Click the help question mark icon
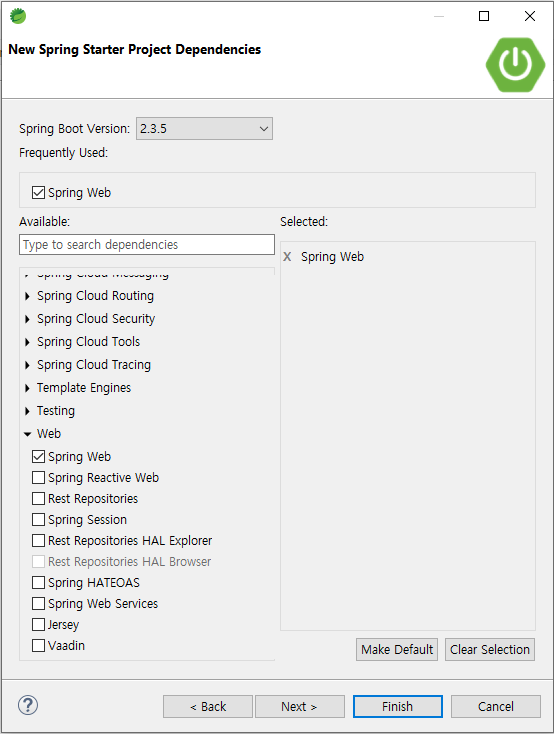The width and height of the screenshot is (554, 734). 28,705
